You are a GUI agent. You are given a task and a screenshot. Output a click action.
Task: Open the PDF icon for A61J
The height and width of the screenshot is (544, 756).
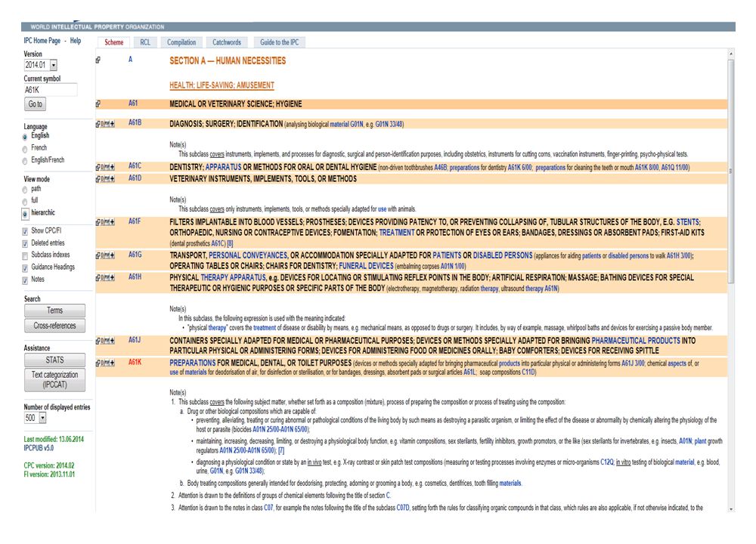coord(107,341)
